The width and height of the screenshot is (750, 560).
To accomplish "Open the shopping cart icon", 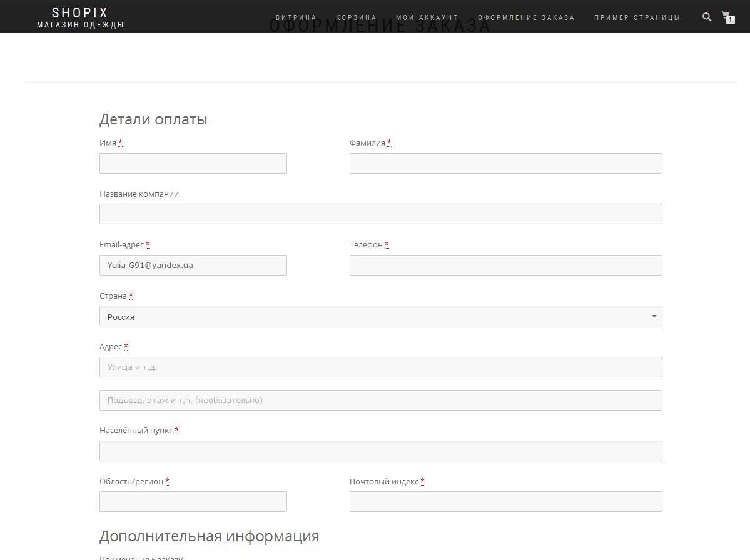I will click(x=726, y=17).
